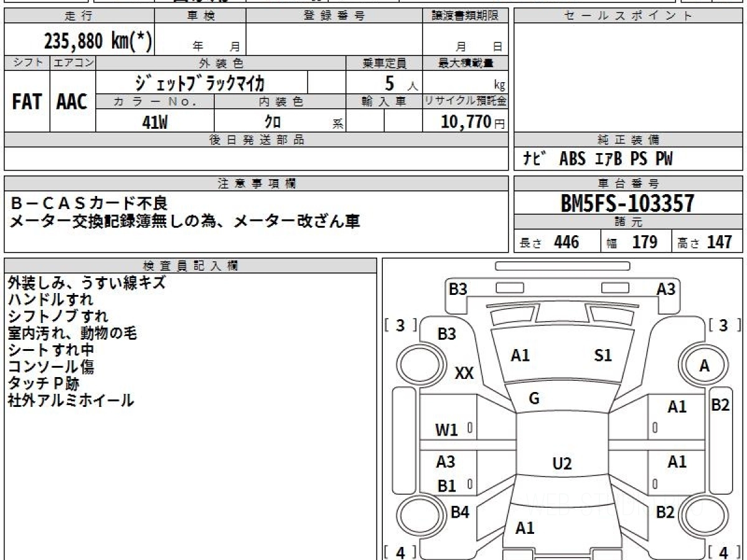Select the equipment list ナビ ABS エアB PS PW
The image size is (747, 560).
pos(598,159)
